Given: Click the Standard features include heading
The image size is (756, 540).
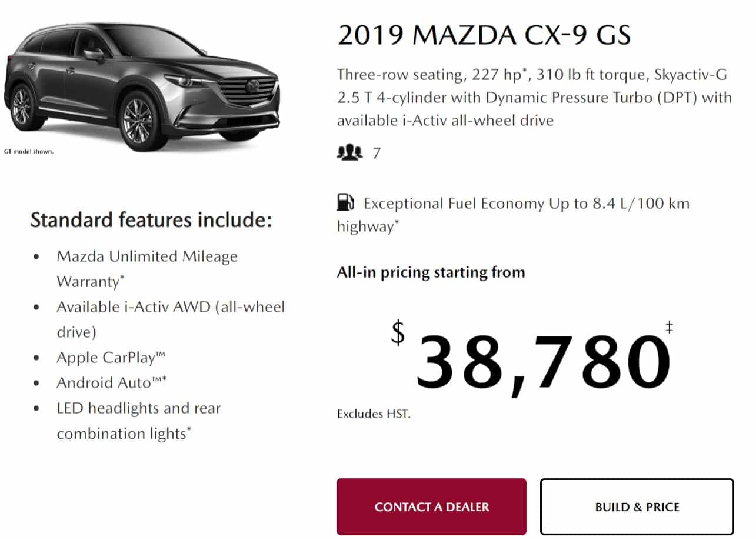Looking at the screenshot, I should point(151,220).
